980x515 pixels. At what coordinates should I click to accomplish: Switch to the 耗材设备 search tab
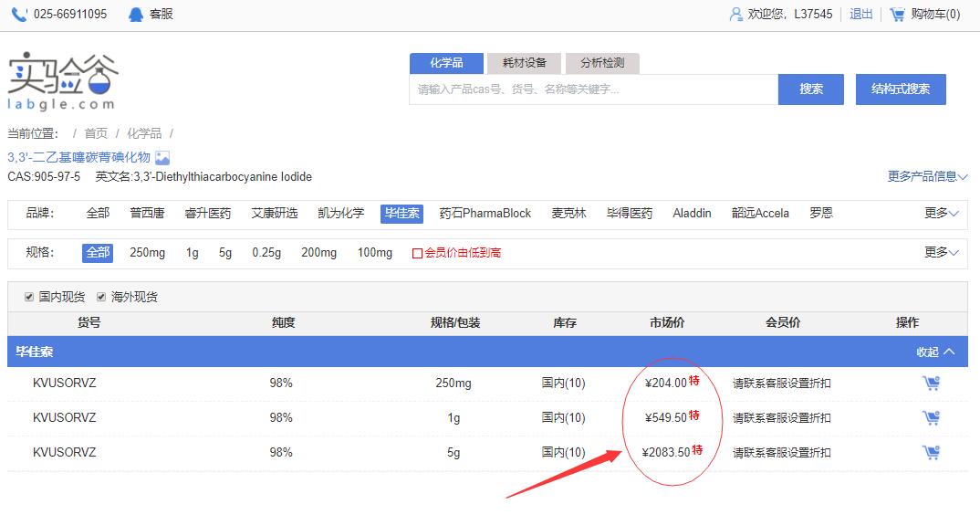coord(525,63)
